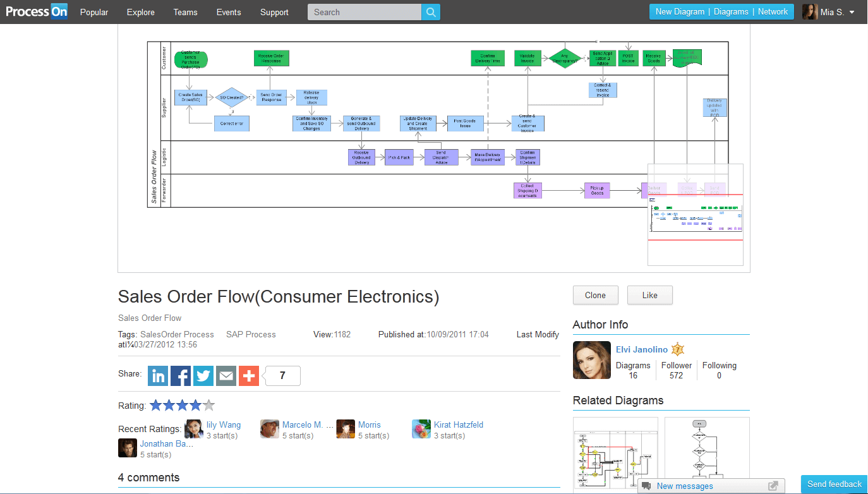This screenshot has height=494, width=868.
Task: Switch to the Explore page
Action: 140,11
